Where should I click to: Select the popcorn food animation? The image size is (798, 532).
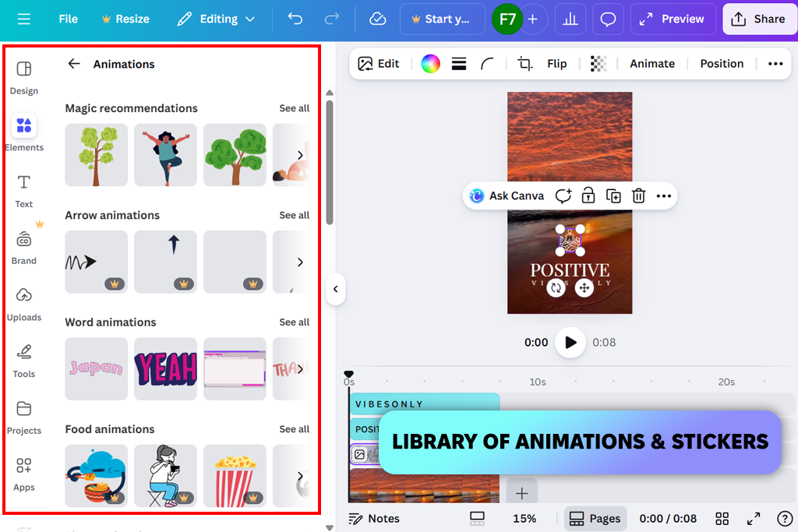235,476
